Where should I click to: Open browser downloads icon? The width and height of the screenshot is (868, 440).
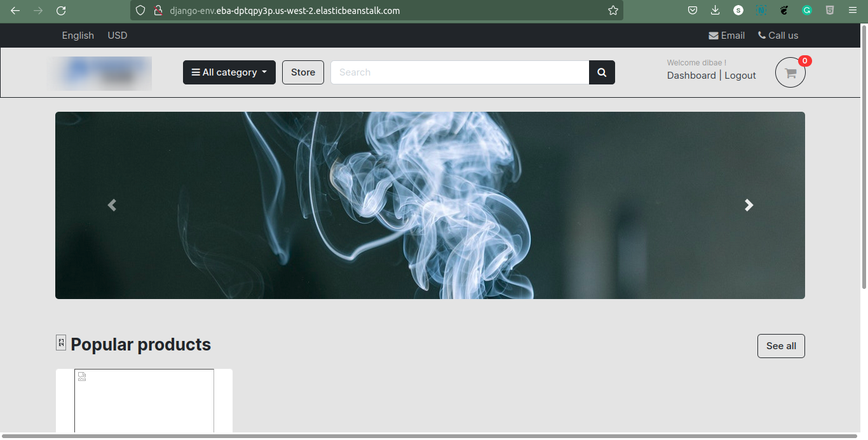(715, 11)
